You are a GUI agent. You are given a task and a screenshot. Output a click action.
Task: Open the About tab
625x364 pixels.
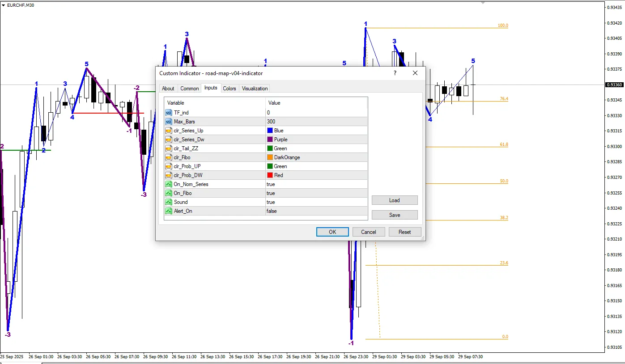(x=168, y=89)
